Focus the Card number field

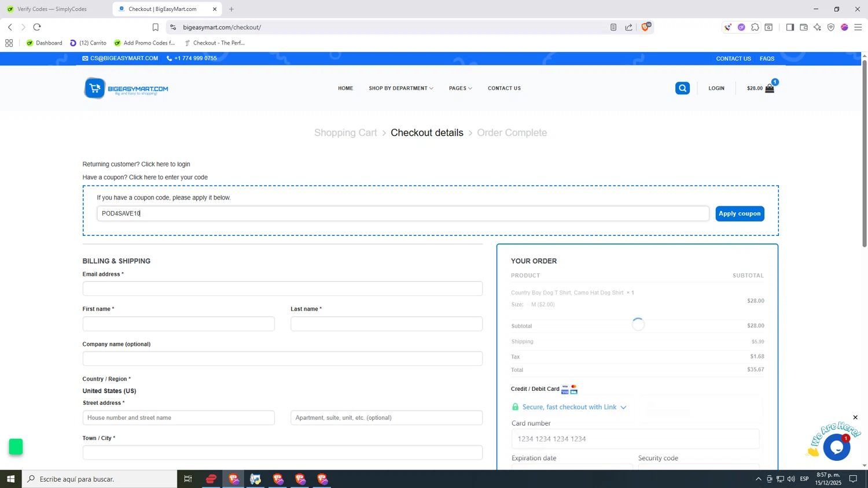pos(635,439)
